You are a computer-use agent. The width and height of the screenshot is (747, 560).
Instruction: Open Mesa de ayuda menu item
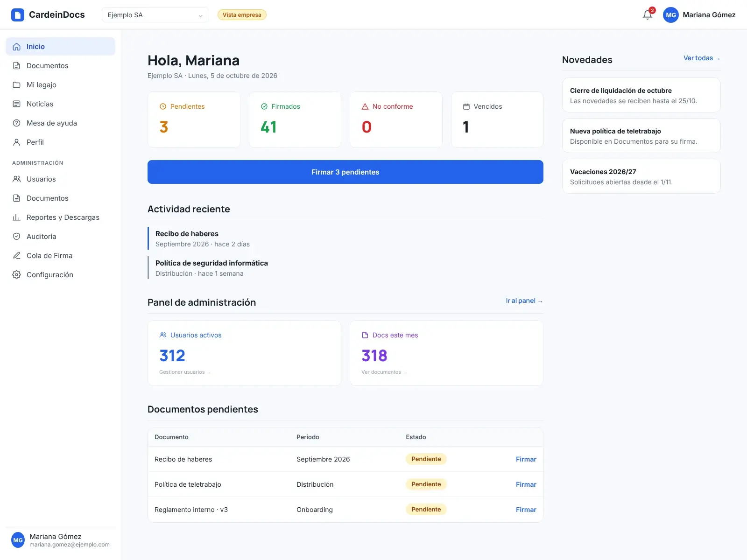tap(61, 123)
